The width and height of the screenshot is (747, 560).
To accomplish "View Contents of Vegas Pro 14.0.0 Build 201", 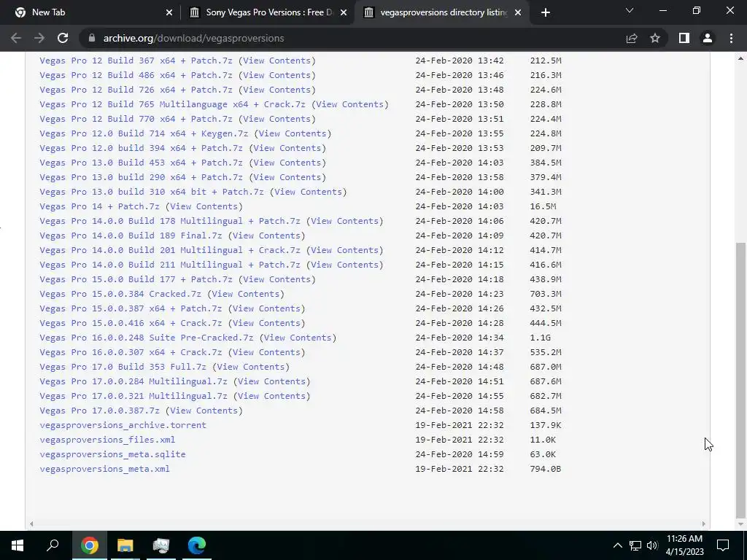I will pyautogui.click(x=344, y=250).
